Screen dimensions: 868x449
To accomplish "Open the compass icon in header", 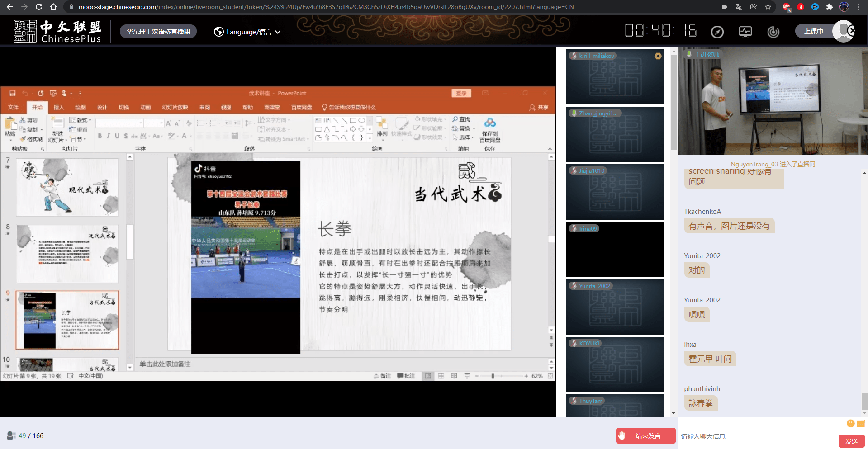I will click(x=717, y=32).
